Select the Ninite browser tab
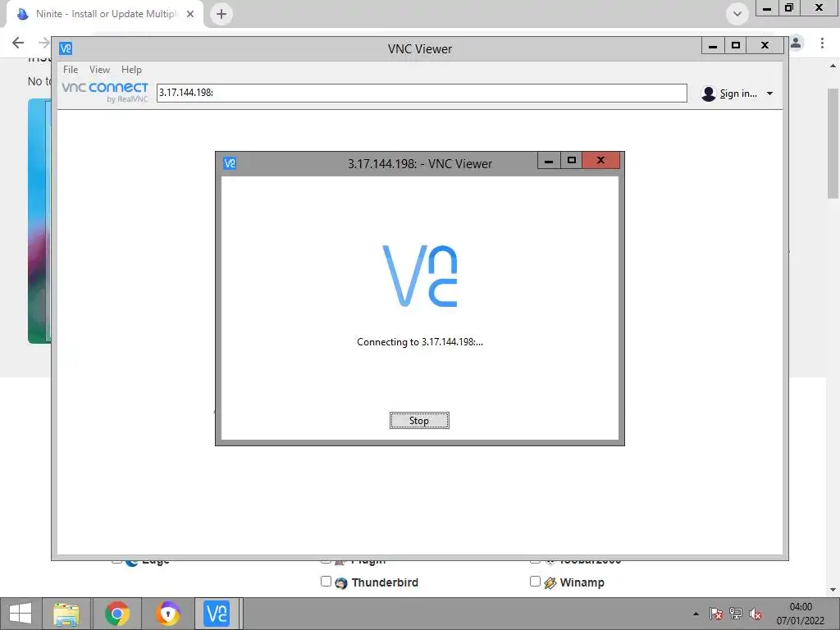The height and width of the screenshot is (630, 840). click(105, 14)
